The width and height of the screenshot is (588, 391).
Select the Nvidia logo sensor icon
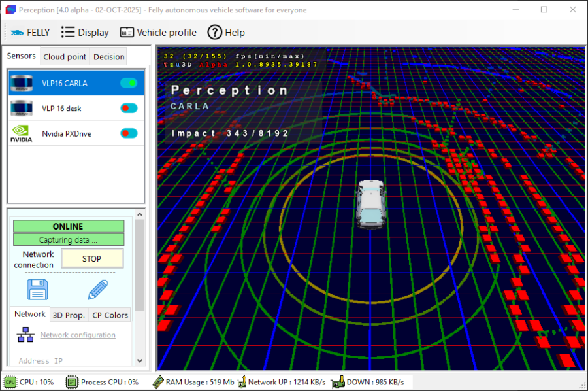22,133
